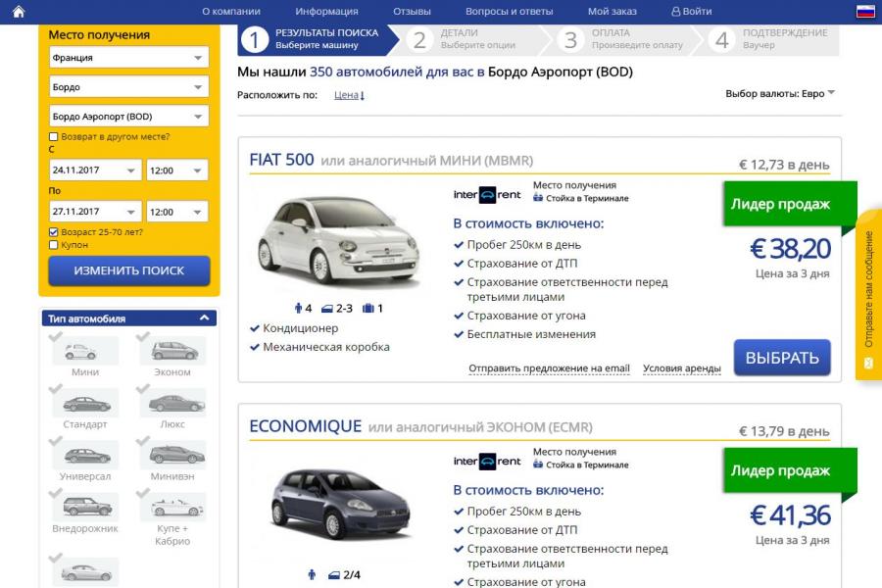This screenshot has width=882, height=588.
Task: Open Условия аренды link for FIAT 500
Action: 682,368
